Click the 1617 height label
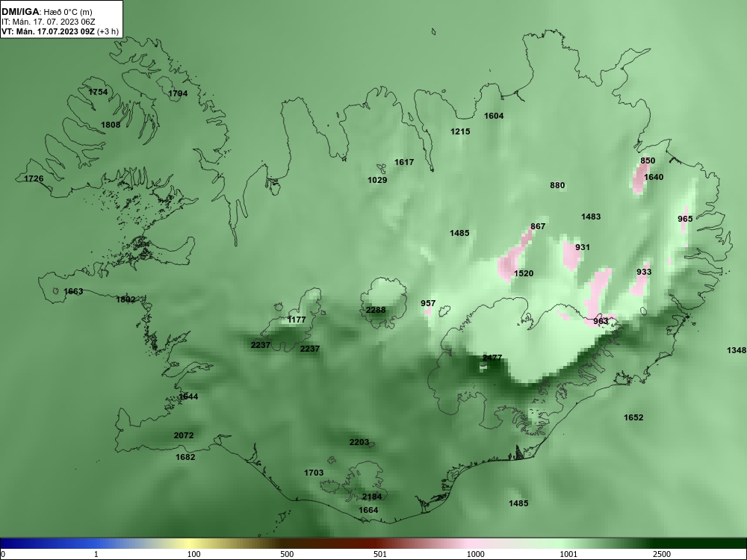The height and width of the screenshot is (560, 747). (x=404, y=162)
